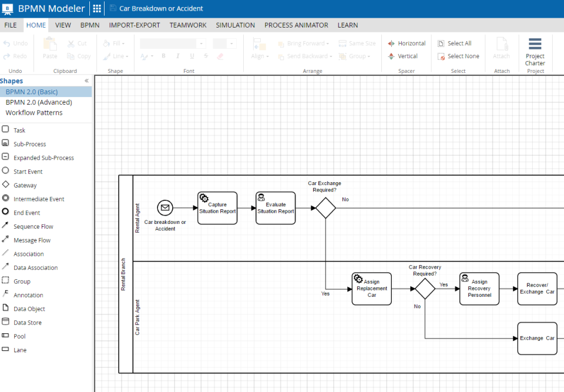This screenshot has height=392, width=564.
Task: Switch to the LEARN tab
Action: pyautogui.click(x=347, y=25)
